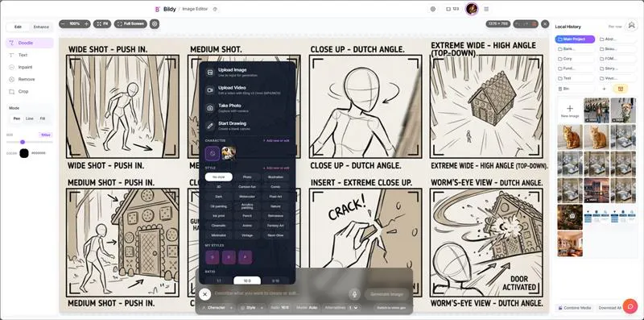Close canvas with round X button

click(x=545, y=24)
